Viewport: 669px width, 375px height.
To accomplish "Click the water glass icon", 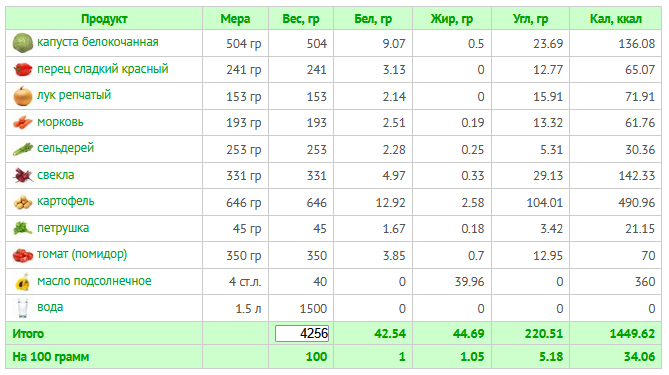I will click(x=23, y=308).
